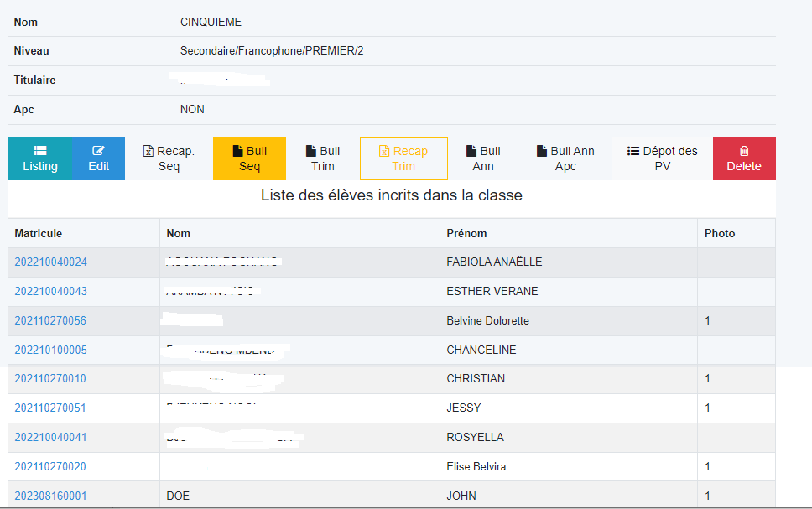
Task: Click the Dépot des PV list icon
Action: point(632,151)
